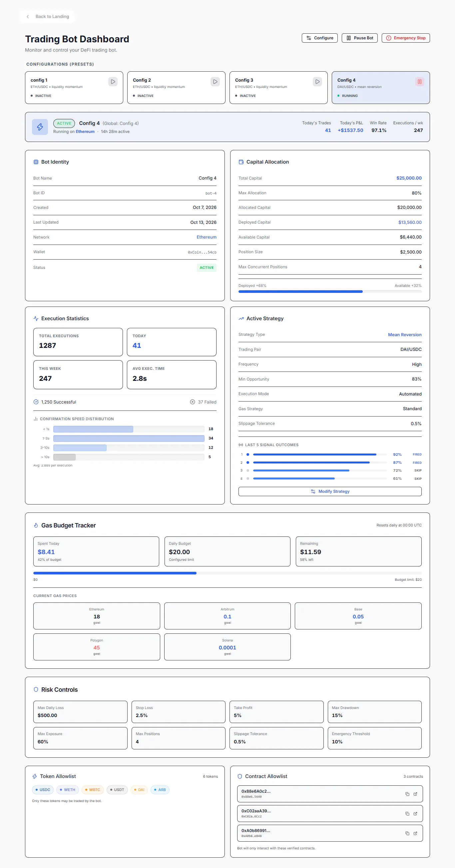Viewport: 455px width, 868px height.
Task: Open the Configure settings
Action: (x=320, y=38)
